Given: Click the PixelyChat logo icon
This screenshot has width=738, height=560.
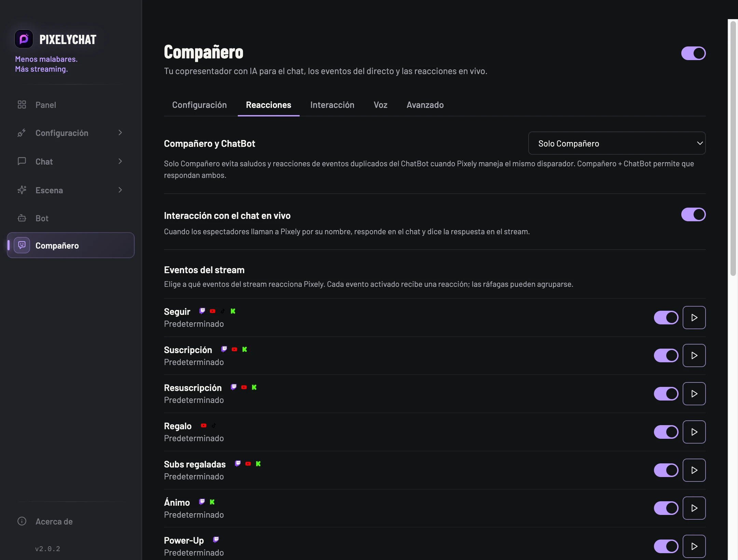Looking at the screenshot, I should pos(24,39).
